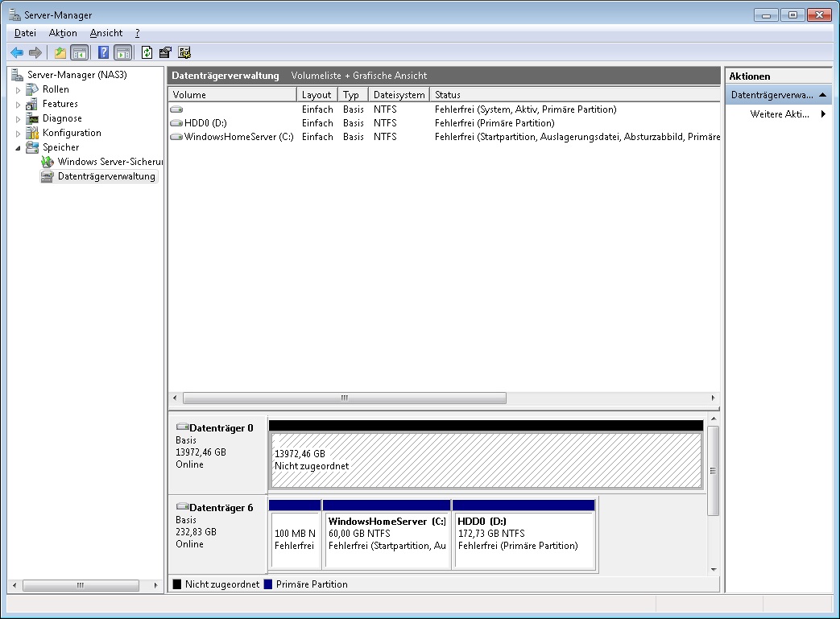Select the WindowsHomeServer (C:) volume row
The width and height of the screenshot is (840, 619).
coord(444,137)
